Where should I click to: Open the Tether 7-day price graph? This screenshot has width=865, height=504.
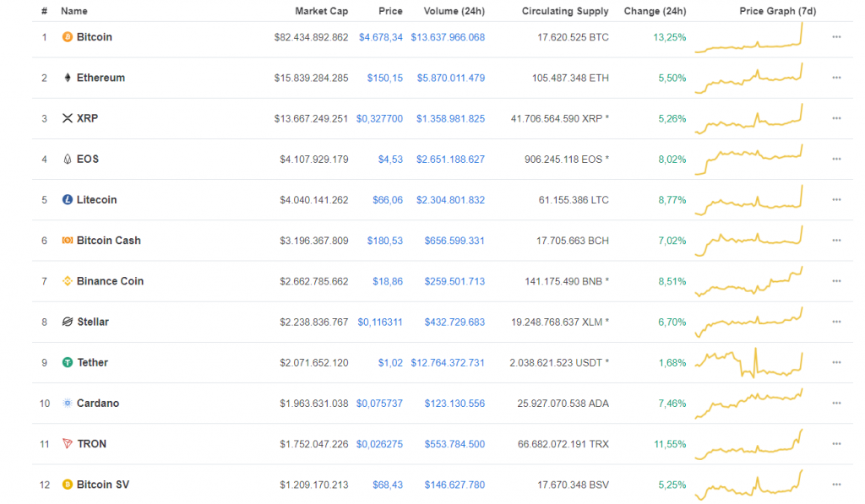748,362
